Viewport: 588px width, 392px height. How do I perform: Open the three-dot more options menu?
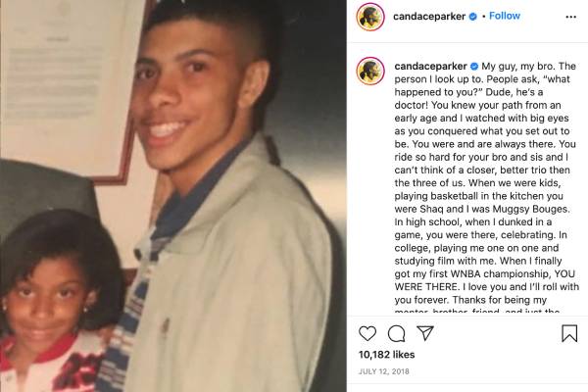point(570,17)
